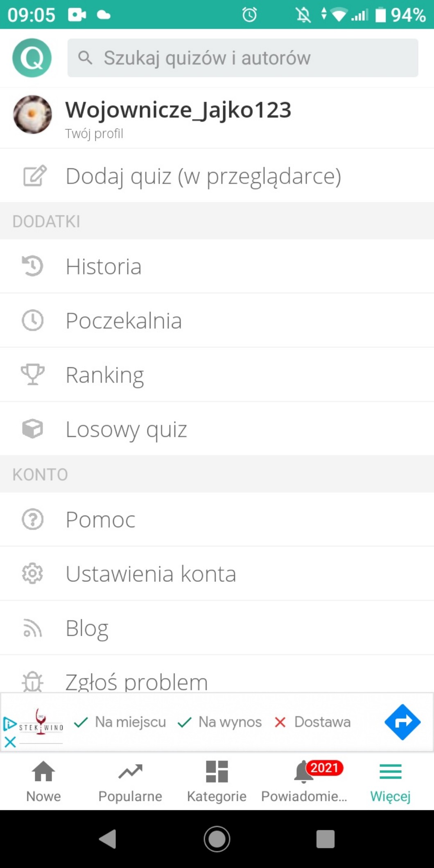Tap the Losowy quiz dice icon
This screenshot has width=434, height=868.
32,429
